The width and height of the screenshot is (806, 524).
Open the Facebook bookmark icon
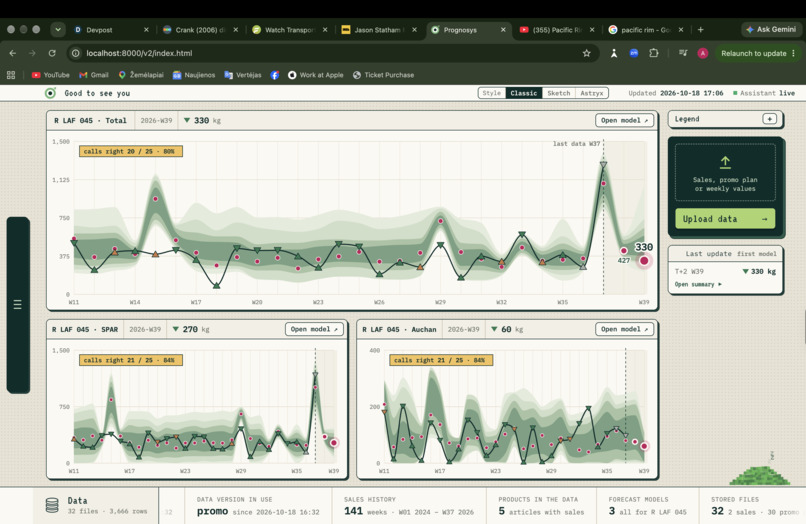point(275,75)
